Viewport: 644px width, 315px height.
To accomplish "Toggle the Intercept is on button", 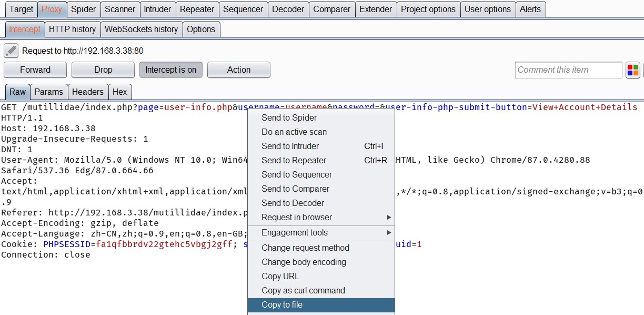I will click(x=171, y=70).
